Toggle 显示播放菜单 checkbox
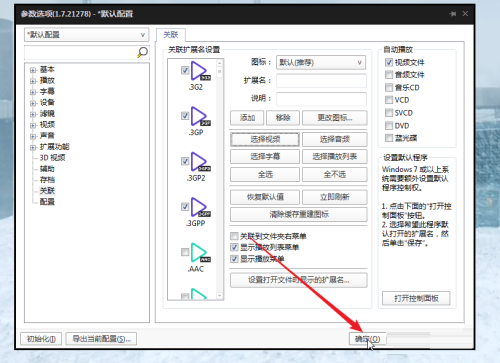Viewport: 500px width, 363px height. point(234,259)
